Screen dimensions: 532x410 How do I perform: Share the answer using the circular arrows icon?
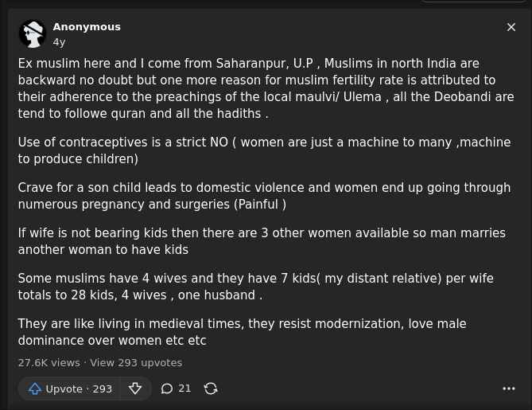[211, 389]
